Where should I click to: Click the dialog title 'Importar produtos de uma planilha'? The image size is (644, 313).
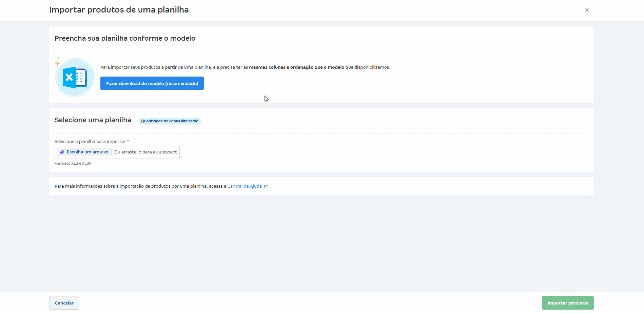(119, 10)
